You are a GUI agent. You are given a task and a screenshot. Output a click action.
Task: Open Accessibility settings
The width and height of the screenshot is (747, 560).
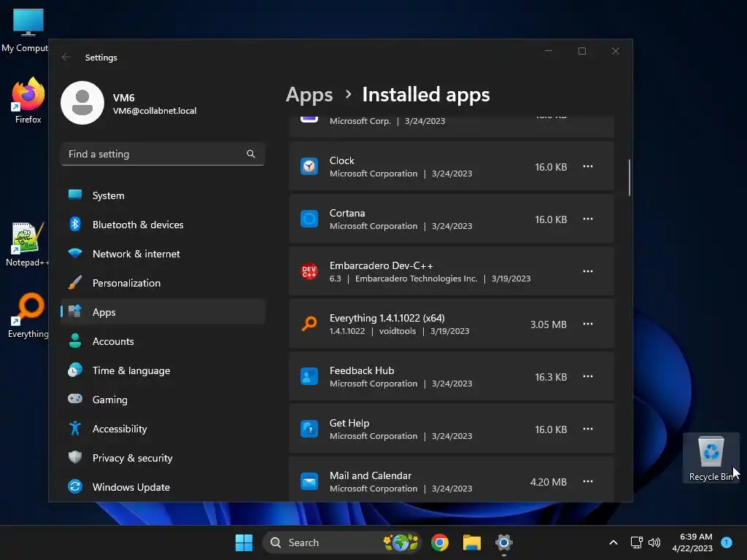coord(163,429)
